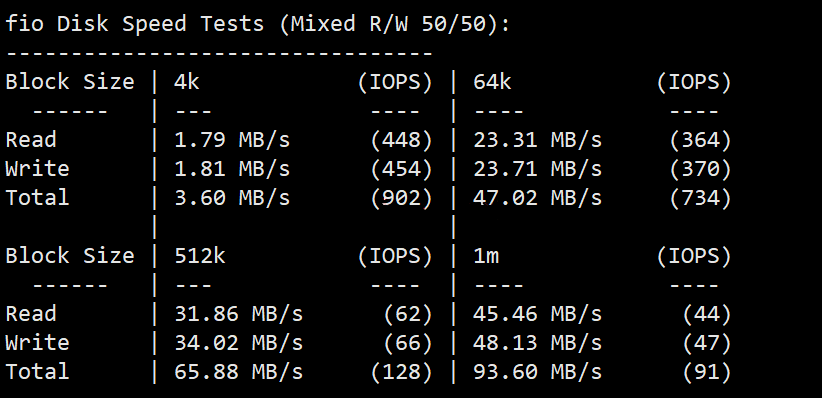Select the 512k write speed 34.02 MB/s
The height and width of the screenshot is (398, 822).
(x=239, y=342)
